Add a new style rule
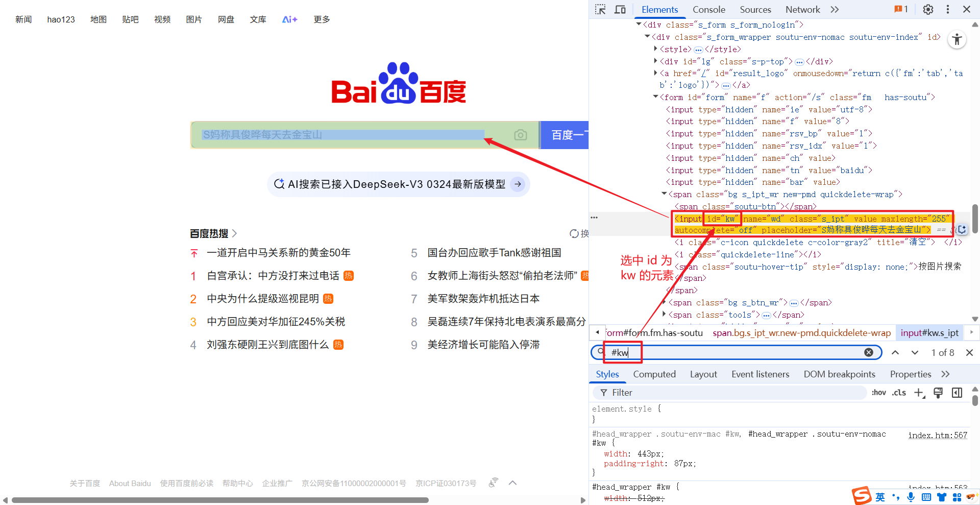The height and width of the screenshot is (505, 980). pyautogui.click(x=919, y=392)
